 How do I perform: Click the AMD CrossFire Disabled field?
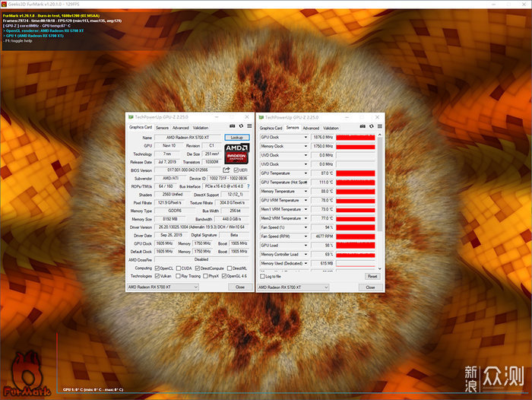201,259
